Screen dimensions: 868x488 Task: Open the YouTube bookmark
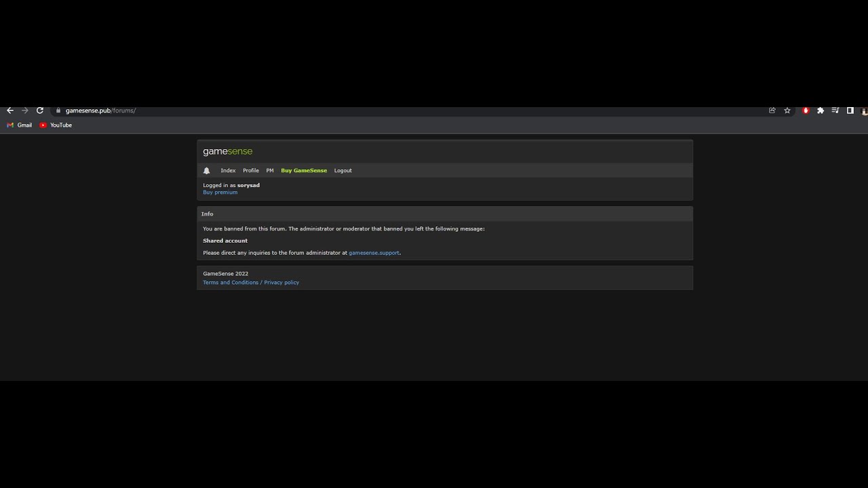[x=56, y=125]
